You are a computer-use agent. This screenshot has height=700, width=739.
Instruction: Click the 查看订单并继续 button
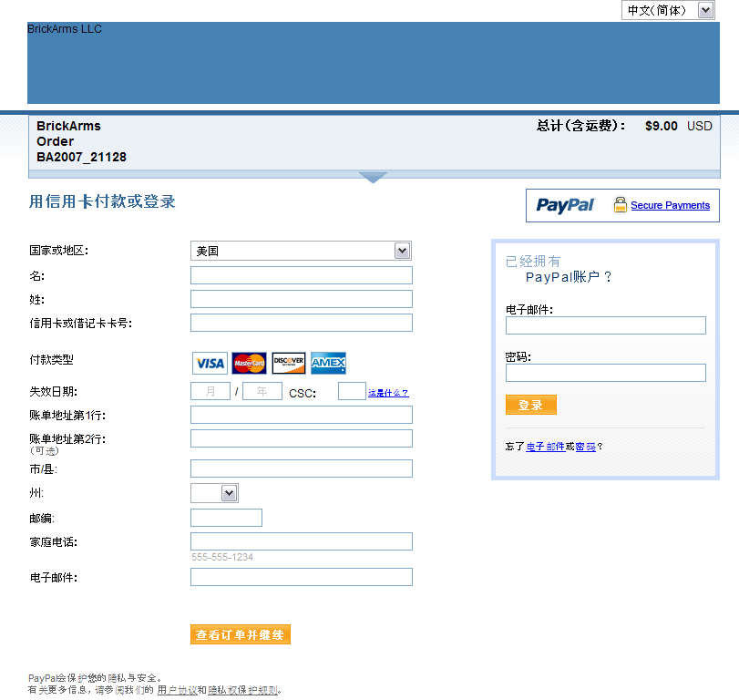click(x=241, y=634)
